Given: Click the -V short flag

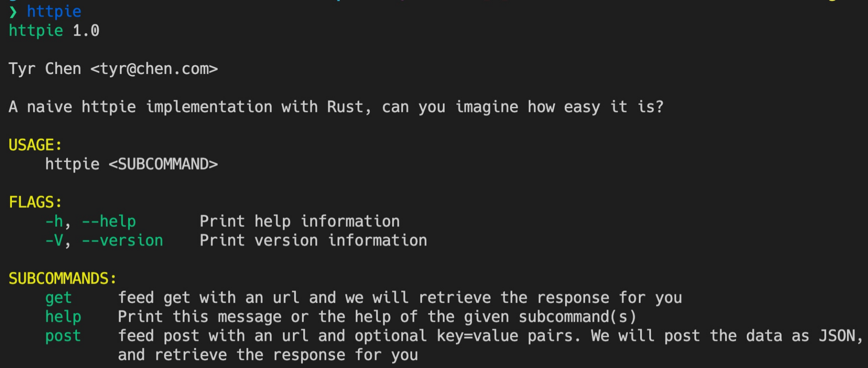Looking at the screenshot, I should pos(54,240).
